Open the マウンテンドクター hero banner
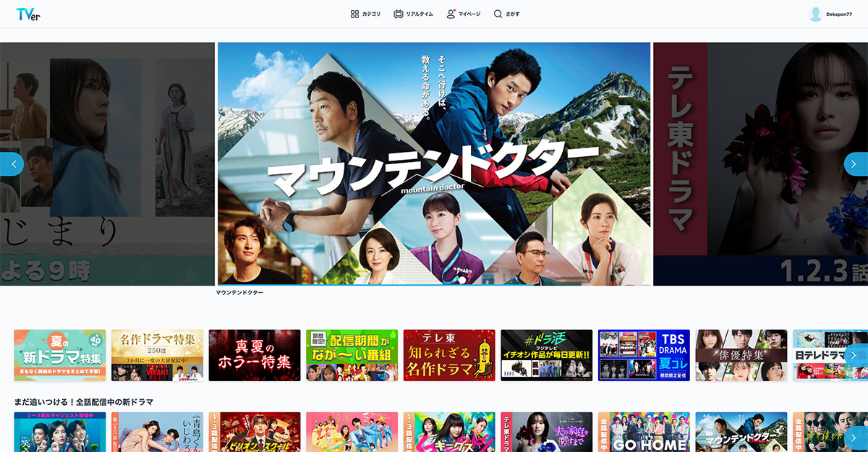868x452 pixels. click(x=434, y=163)
